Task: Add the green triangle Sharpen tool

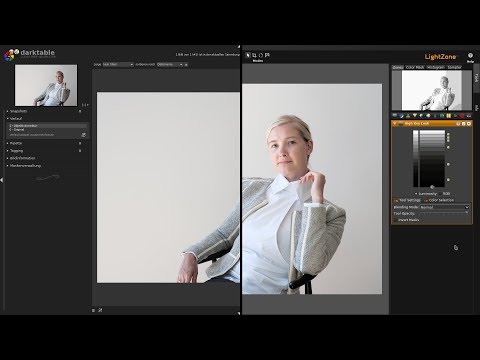Action: [x=408, y=115]
